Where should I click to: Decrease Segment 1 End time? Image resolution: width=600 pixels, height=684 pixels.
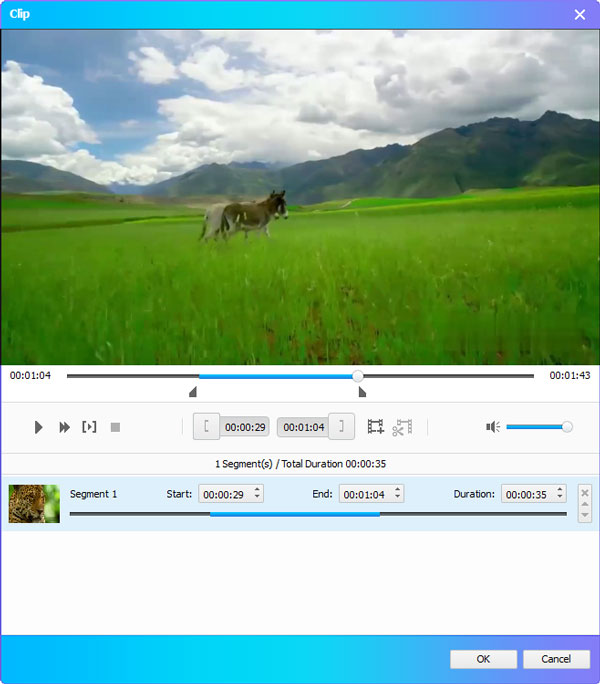(x=398, y=498)
